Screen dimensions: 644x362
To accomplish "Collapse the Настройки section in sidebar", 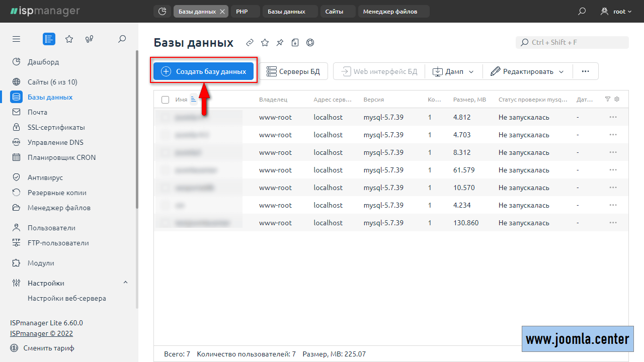I will point(125,283).
